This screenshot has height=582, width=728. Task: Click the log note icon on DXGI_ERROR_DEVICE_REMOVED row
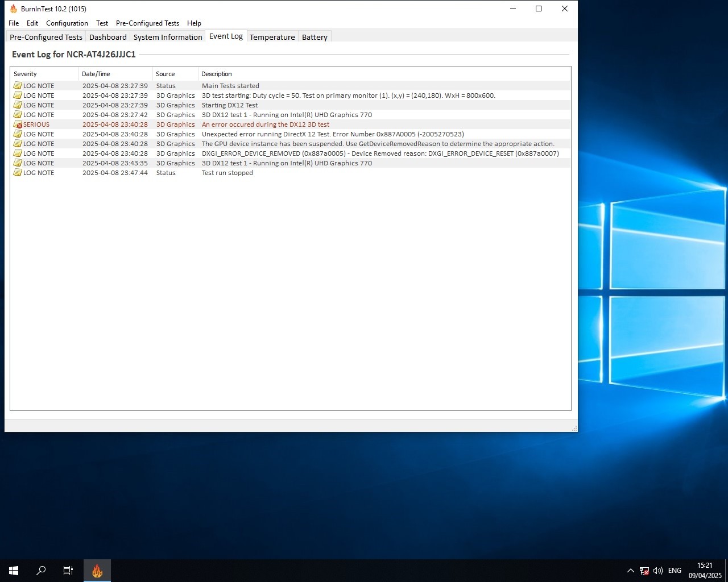click(18, 153)
